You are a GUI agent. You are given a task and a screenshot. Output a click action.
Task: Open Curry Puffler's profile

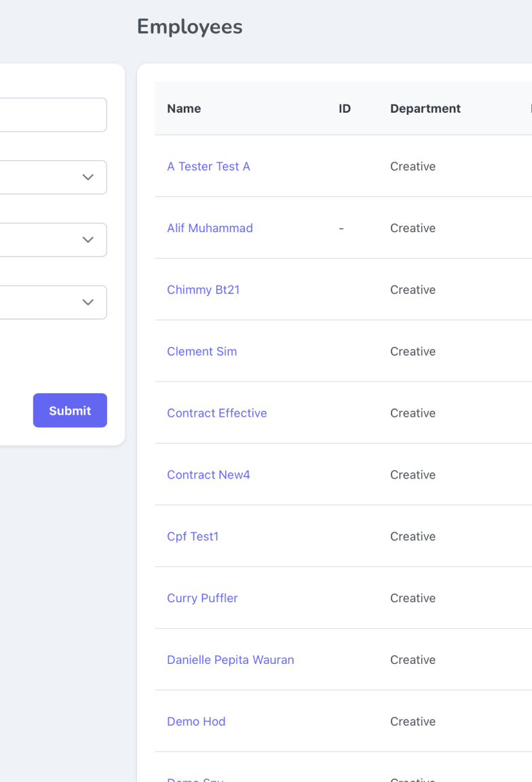(202, 598)
